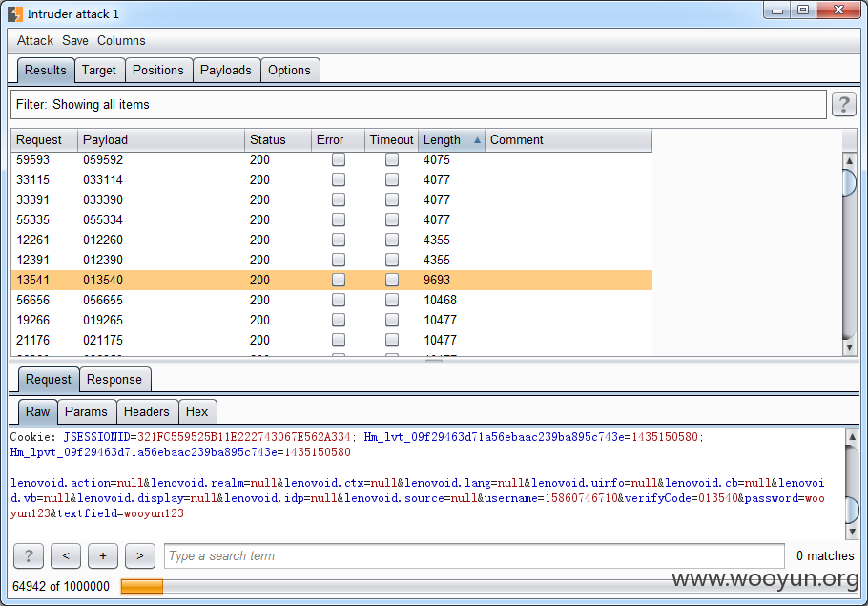This screenshot has height=606, width=868.
Task: Select row with payload 012260
Action: (332, 240)
